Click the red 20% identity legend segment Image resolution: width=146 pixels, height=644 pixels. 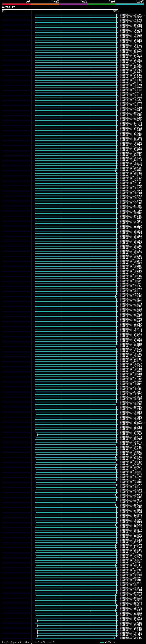[x=16, y=4]
